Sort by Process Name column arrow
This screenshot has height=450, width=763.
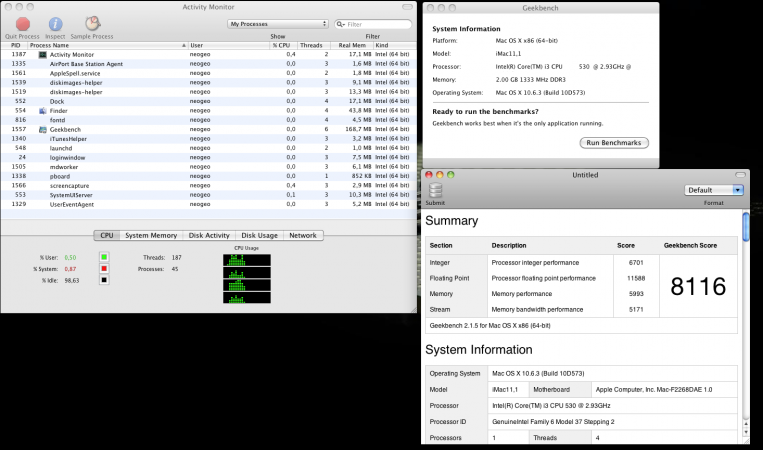pyautogui.click(x=184, y=45)
